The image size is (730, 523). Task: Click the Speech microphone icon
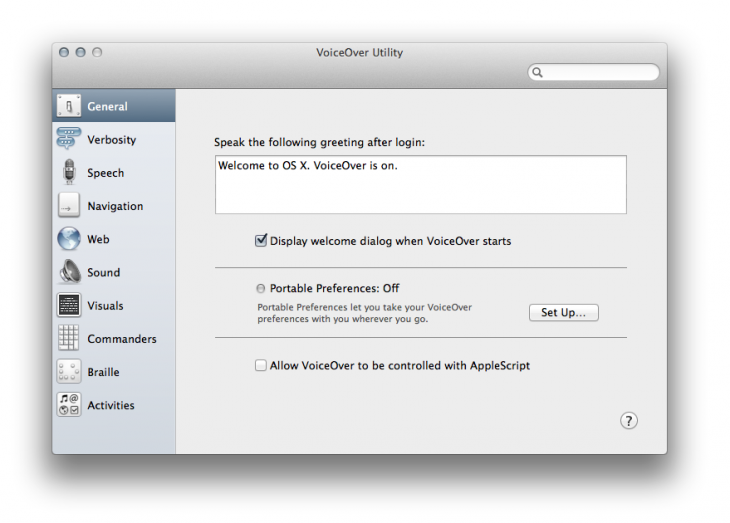tap(69, 172)
